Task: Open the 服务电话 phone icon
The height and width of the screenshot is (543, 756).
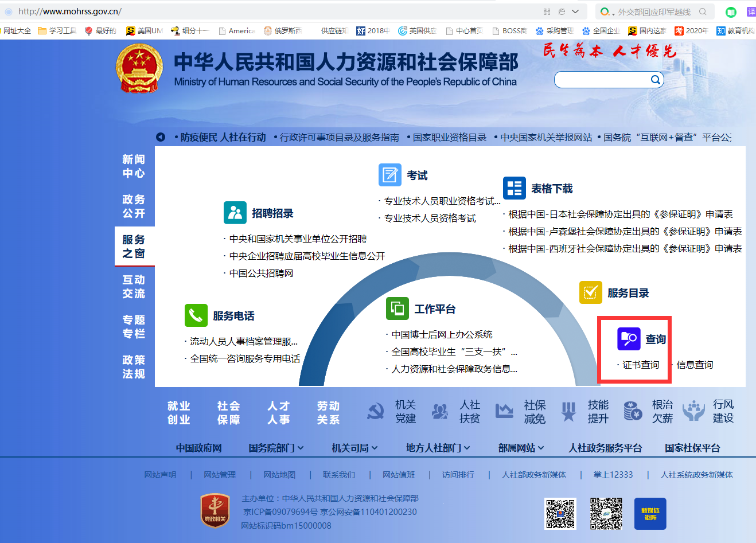Action: [x=195, y=315]
